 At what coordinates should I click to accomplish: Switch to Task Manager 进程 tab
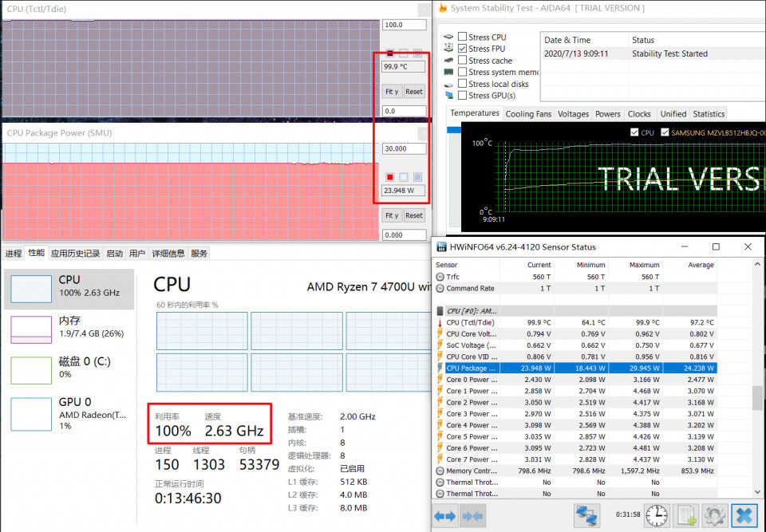coord(14,254)
